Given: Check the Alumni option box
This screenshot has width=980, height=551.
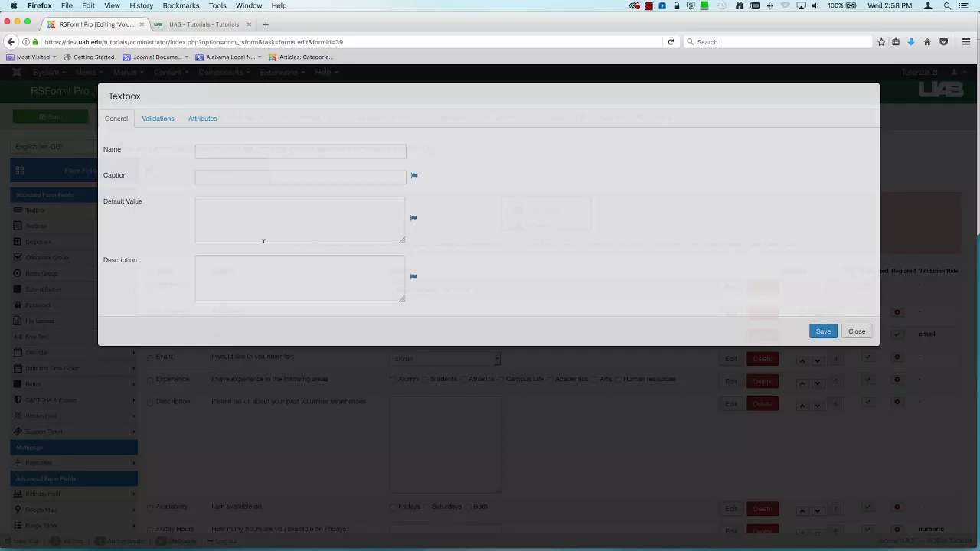Looking at the screenshot, I should pos(394,380).
